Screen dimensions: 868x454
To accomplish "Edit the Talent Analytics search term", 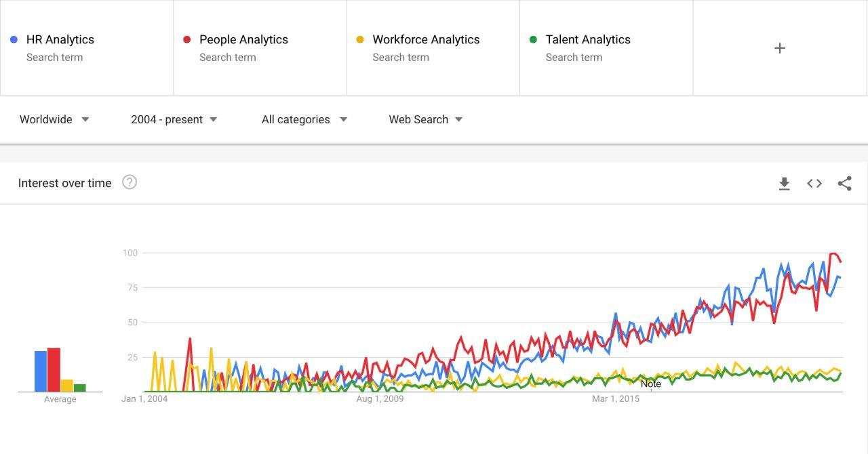I will pyautogui.click(x=606, y=47).
